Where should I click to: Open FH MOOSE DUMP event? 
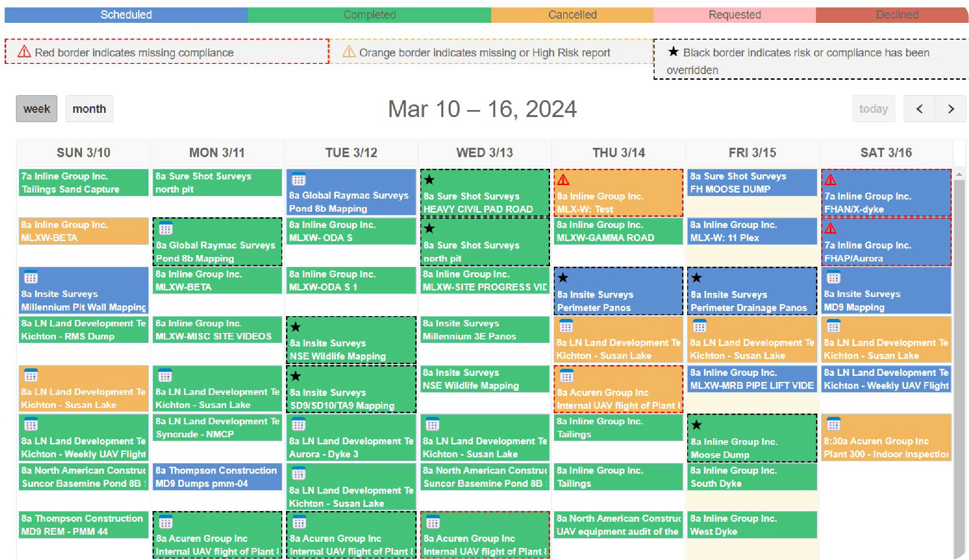pyautogui.click(x=752, y=182)
